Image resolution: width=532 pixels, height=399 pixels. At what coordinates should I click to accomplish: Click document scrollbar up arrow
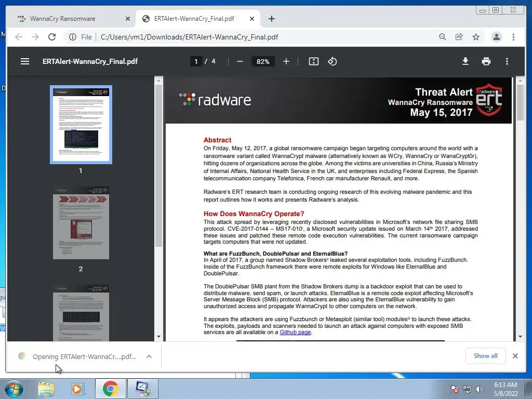520,81
